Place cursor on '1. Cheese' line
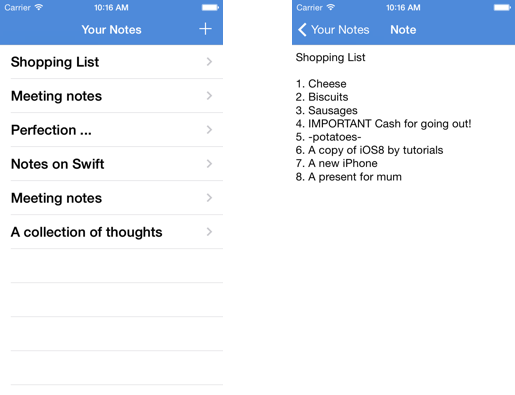The image size is (515, 395). click(x=321, y=84)
